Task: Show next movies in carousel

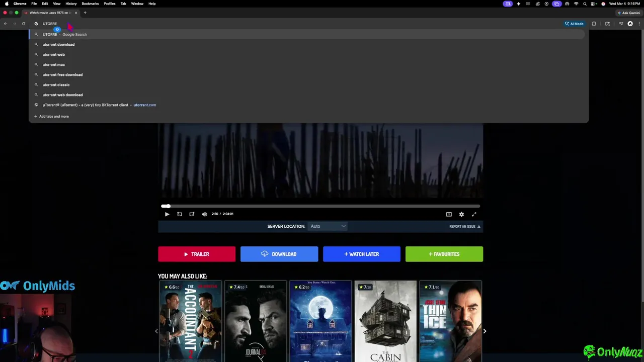Action: [485, 331]
